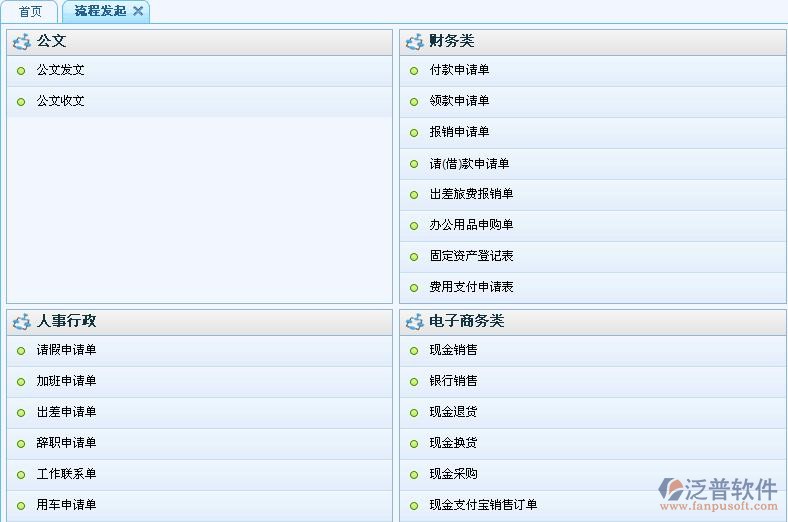This screenshot has width=788, height=522.
Task: Click the green bullet beside 加班申请单
Action: coord(21,382)
